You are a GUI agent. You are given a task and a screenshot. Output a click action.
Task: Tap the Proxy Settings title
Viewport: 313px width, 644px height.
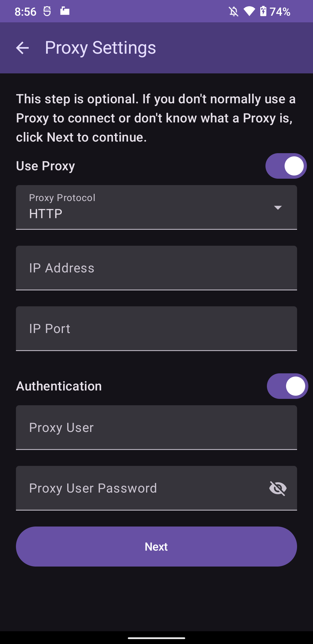pyautogui.click(x=100, y=48)
